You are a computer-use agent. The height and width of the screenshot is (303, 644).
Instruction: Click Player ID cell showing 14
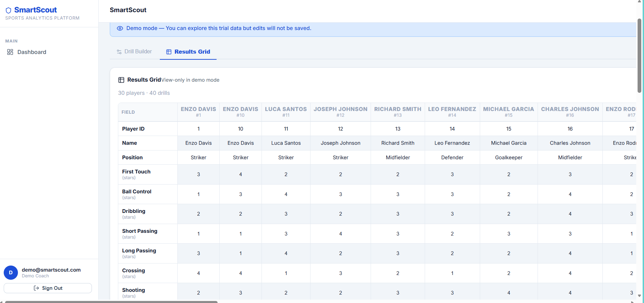(452, 129)
